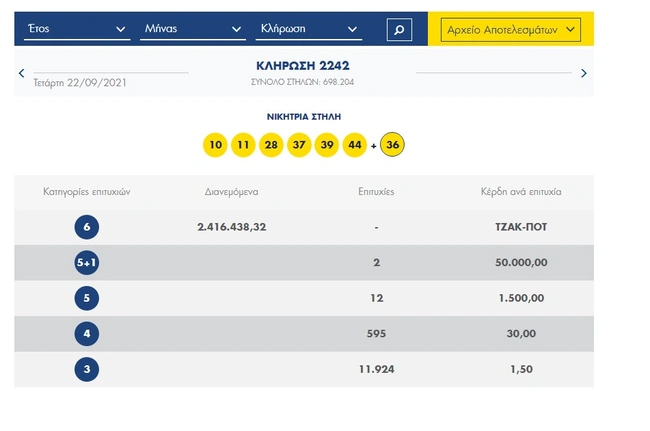Open Αρχείο Αποτελεσμάτων results archive
Screen dimensions: 650x431
click(x=511, y=30)
